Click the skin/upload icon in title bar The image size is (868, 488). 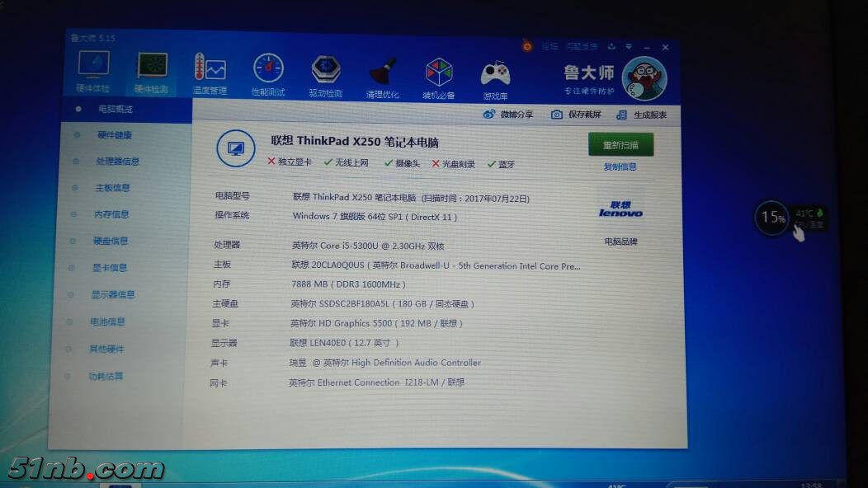[x=611, y=46]
